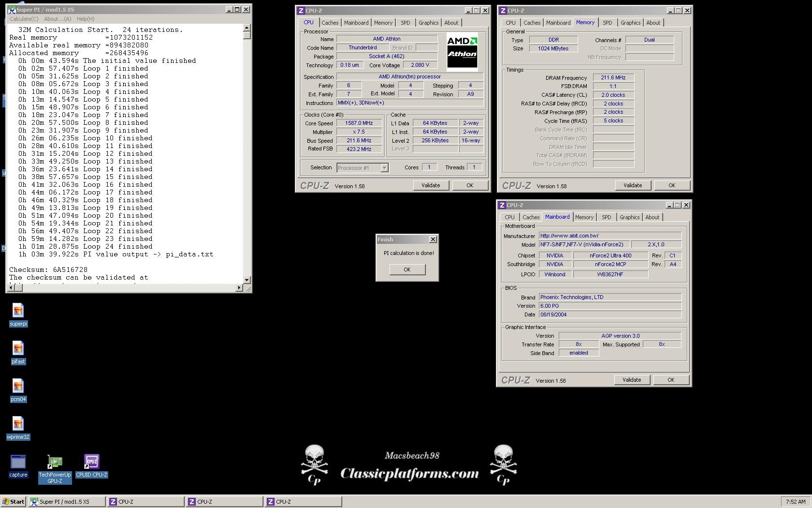Screen dimensions: 812x508
Task: Click Validate in CPU tab window
Action: click(431, 185)
